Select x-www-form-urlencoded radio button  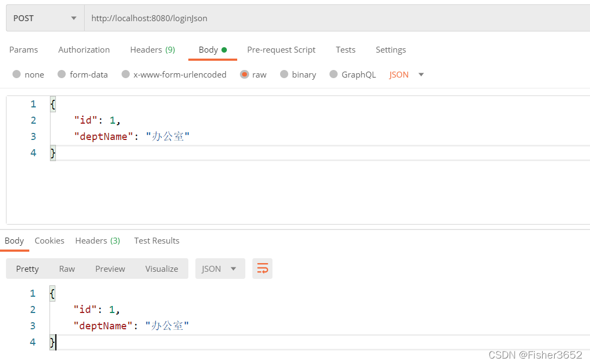pyautogui.click(x=126, y=74)
